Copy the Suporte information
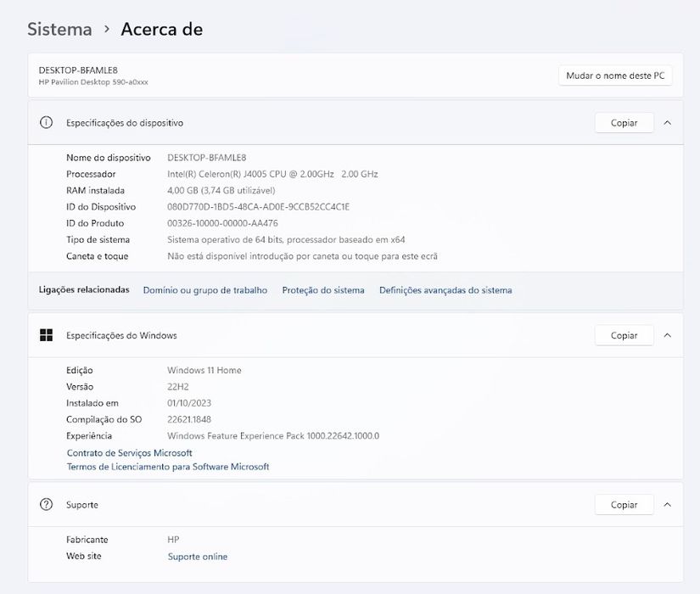Screen dimensions: 700x594 click(624, 505)
